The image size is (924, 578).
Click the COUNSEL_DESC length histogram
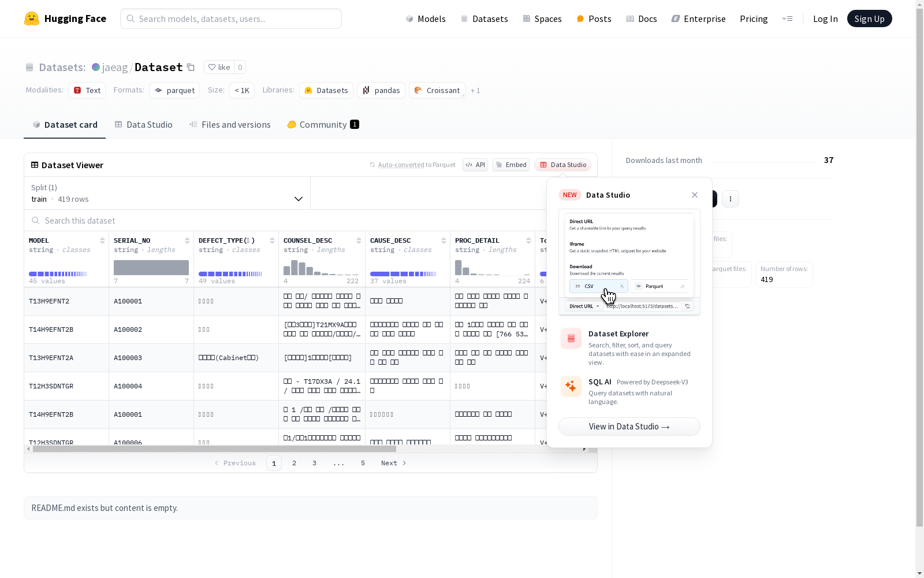(x=321, y=268)
